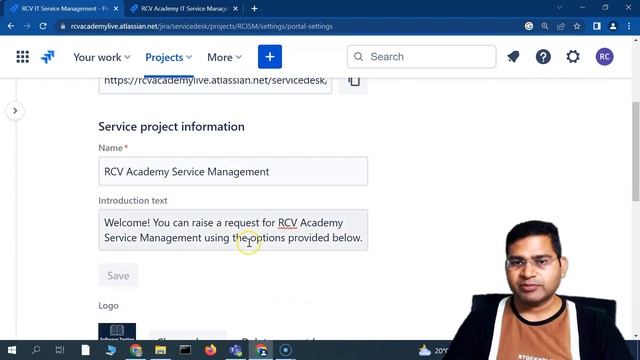The height and width of the screenshot is (360, 640).
Task: Bookmark this page with the star
Action: 577,26
